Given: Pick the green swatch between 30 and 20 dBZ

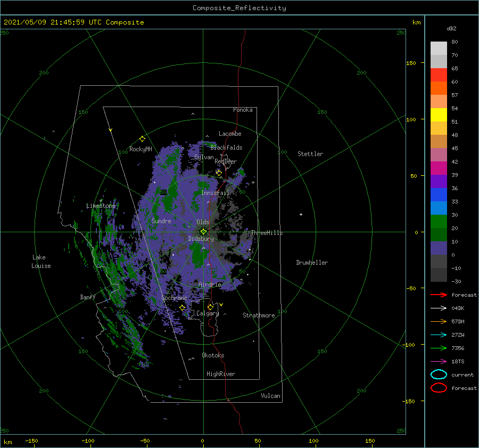Looking at the screenshot, I should point(439,221).
